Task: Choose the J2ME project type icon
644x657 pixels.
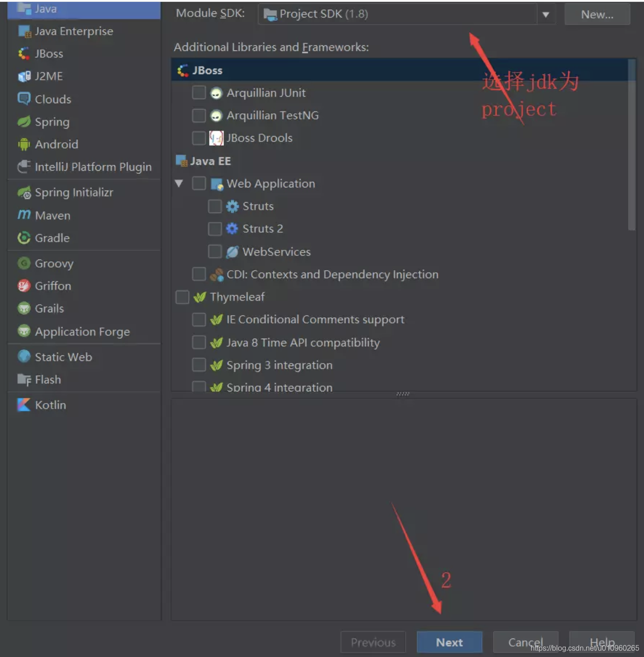Action: point(24,76)
